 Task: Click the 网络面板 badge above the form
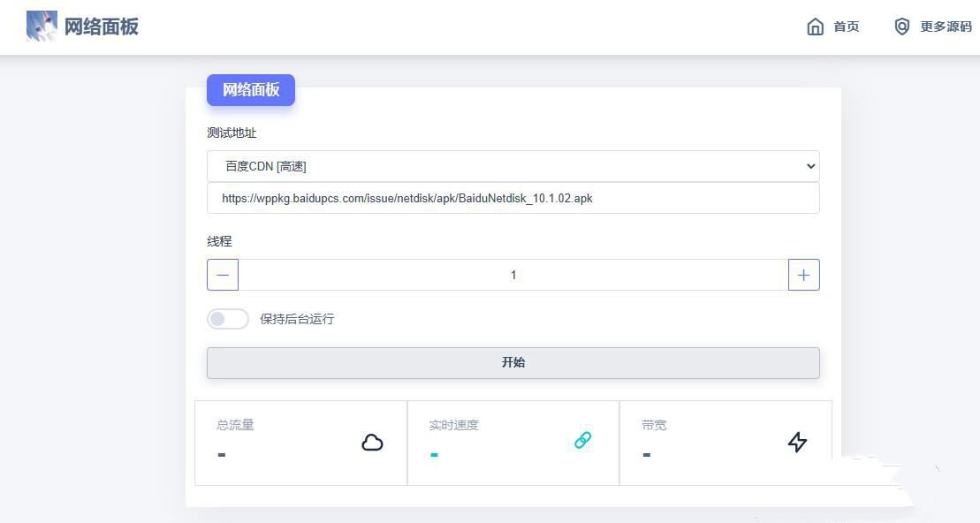[x=250, y=89]
